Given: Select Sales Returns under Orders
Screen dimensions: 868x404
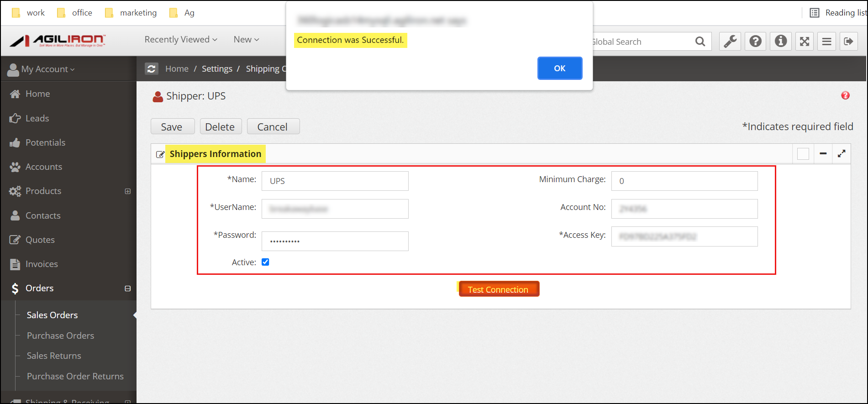Looking at the screenshot, I should click(x=54, y=356).
